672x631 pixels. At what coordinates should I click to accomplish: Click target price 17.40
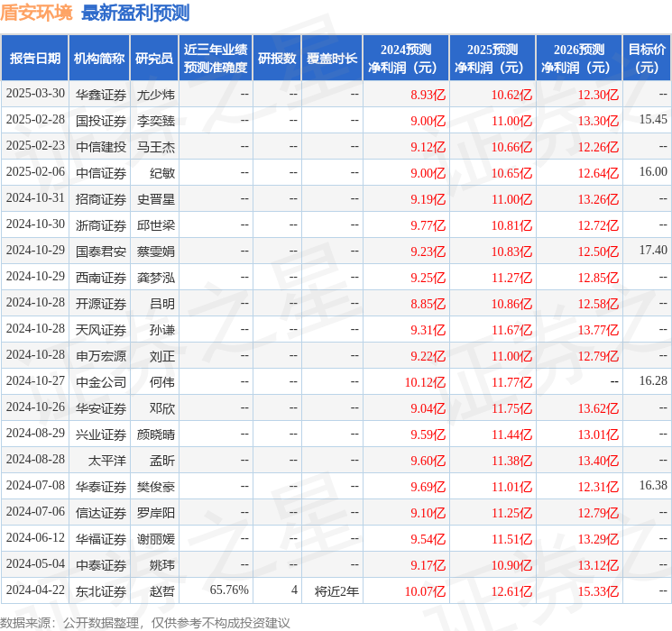(653, 250)
